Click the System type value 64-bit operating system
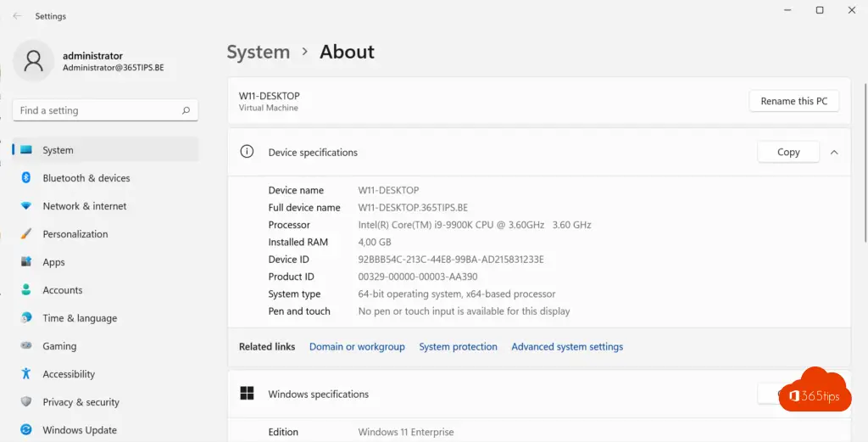The width and height of the screenshot is (868, 442). (x=457, y=294)
